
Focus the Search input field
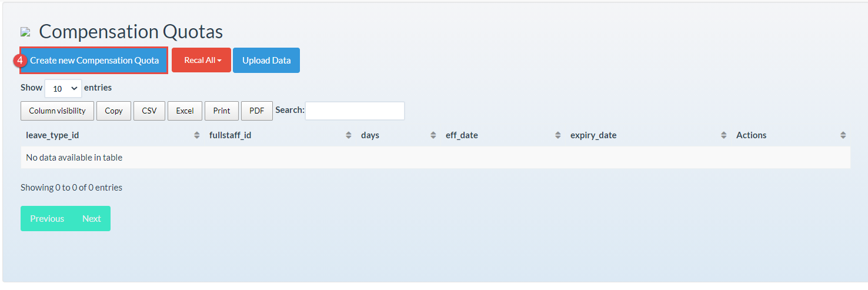[x=355, y=111]
